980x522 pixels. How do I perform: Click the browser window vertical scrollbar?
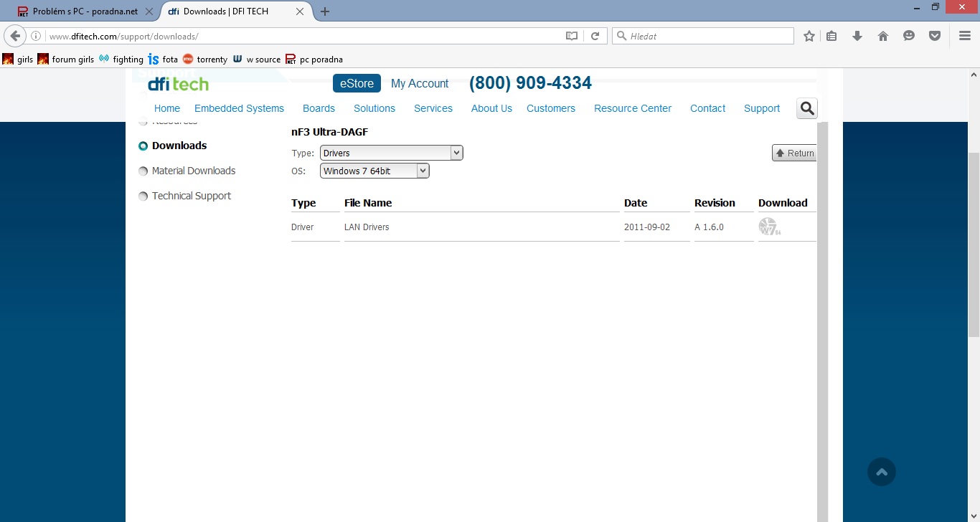pyautogui.click(x=974, y=244)
